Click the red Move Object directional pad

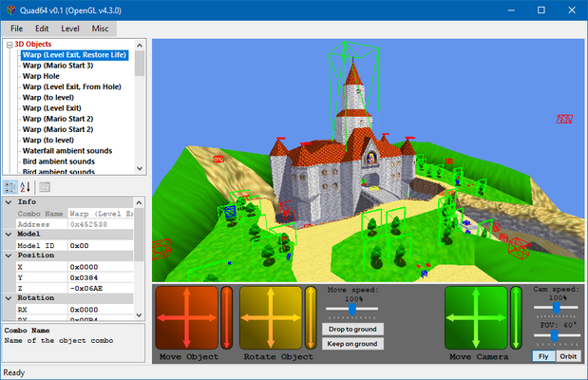coord(186,317)
